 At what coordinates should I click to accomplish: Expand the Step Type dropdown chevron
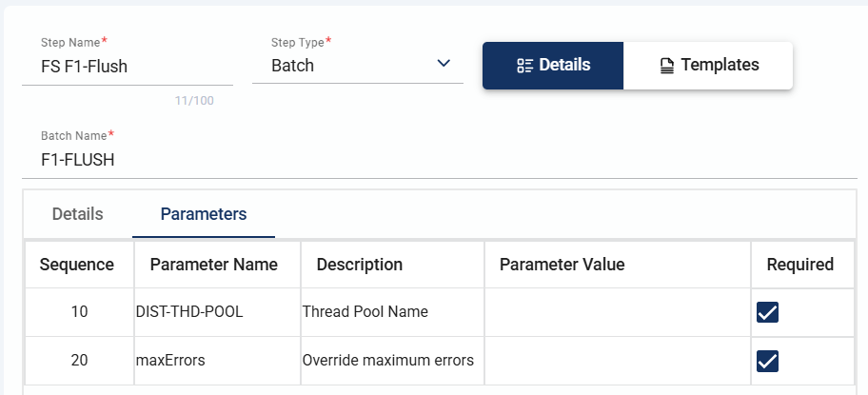[444, 64]
